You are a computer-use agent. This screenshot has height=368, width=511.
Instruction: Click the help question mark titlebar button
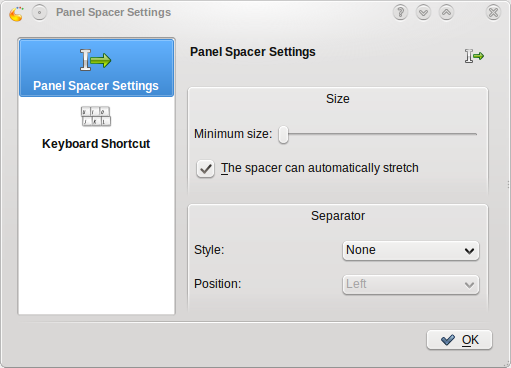400,13
